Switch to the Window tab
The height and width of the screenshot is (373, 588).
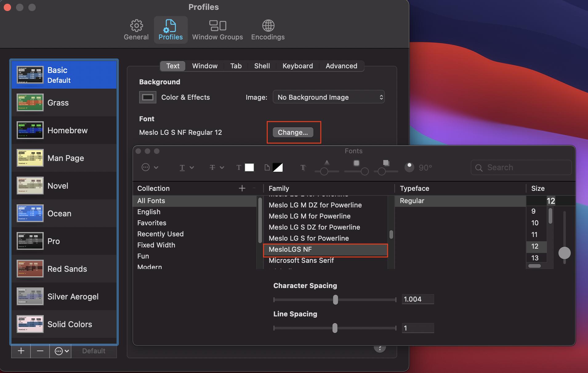click(x=205, y=66)
